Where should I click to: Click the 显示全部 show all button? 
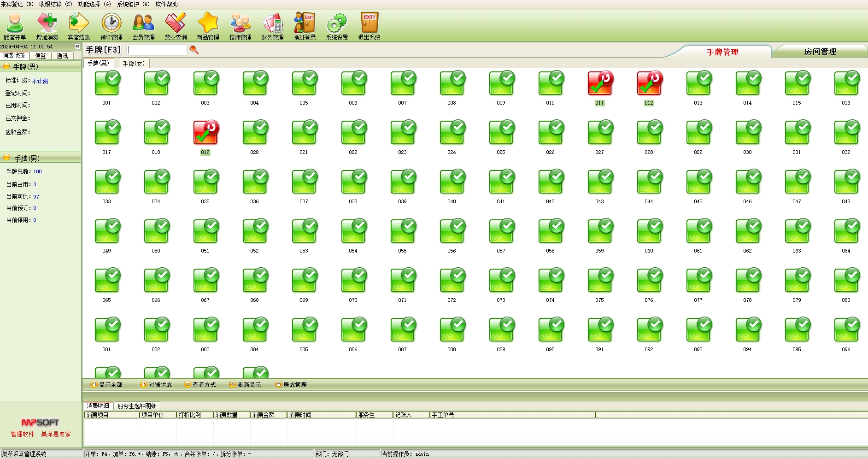107,384
